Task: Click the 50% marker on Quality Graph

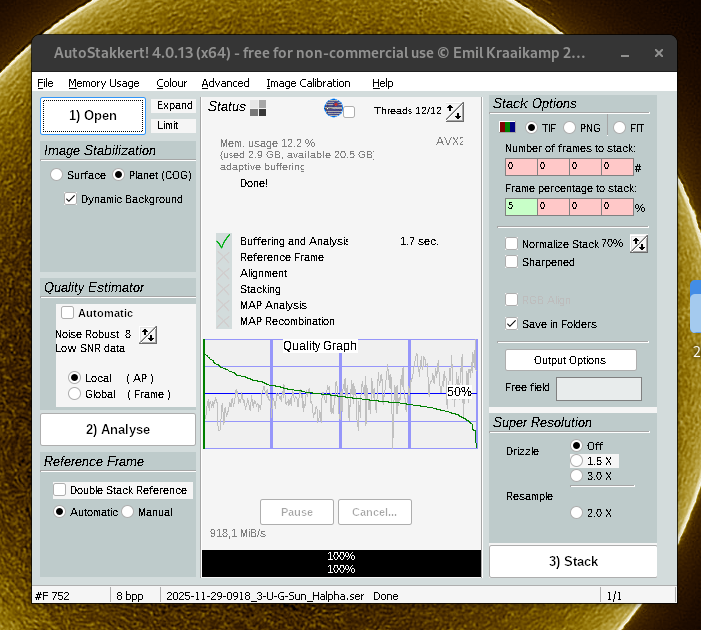Action: [x=459, y=392]
